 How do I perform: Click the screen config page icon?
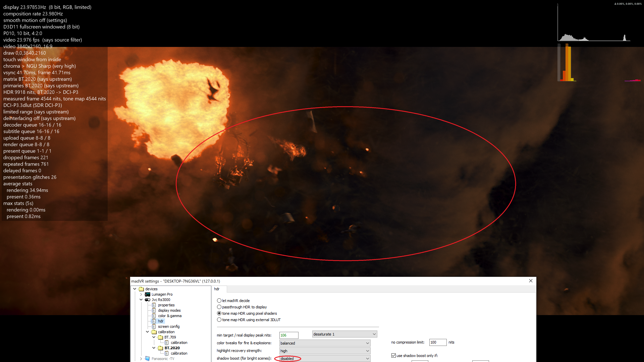(154, 326)
